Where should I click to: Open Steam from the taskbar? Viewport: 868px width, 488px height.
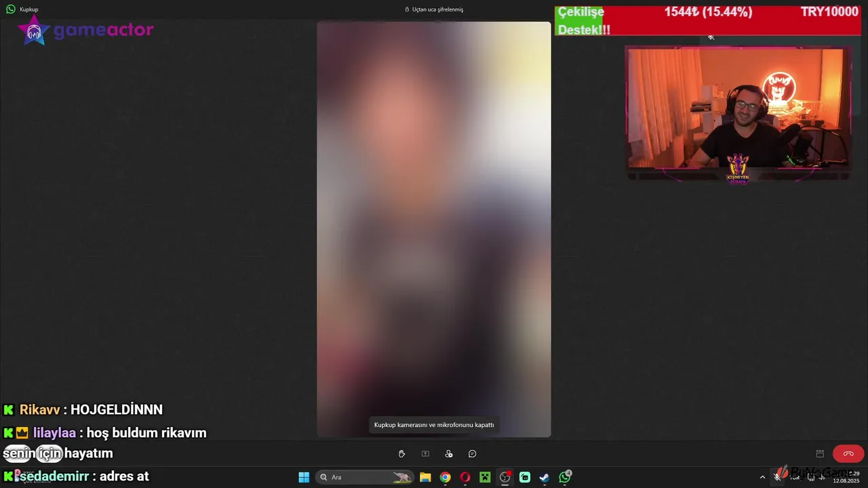point(545,477)
